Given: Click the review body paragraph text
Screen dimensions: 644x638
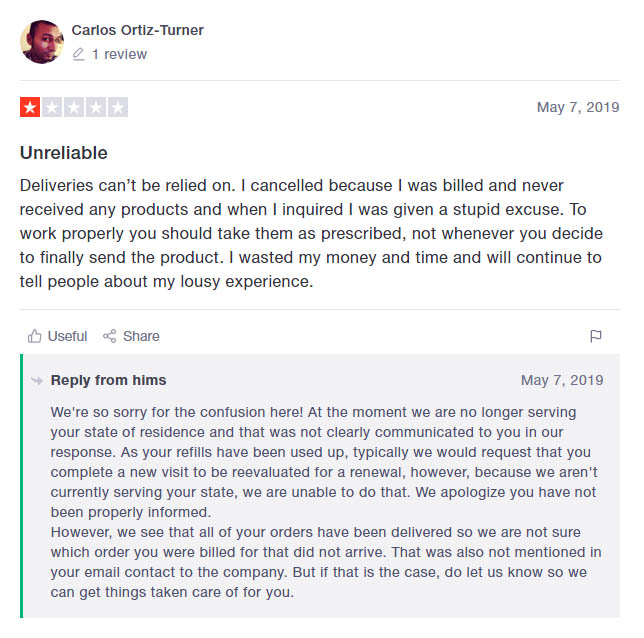Looking at the screenshot, I should click(x=310, y=233).
